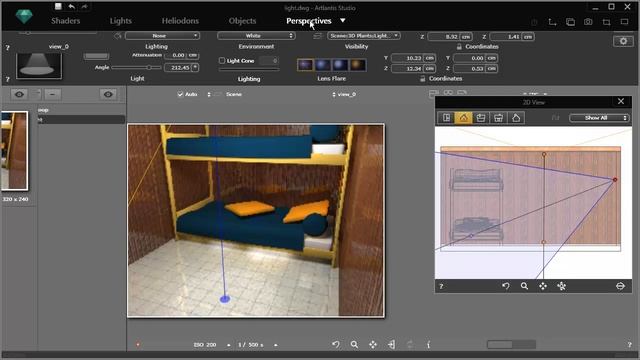The width and height of the screenshot is (640, 360).
Task: Open the Lights tab
Action: (120, 21)
